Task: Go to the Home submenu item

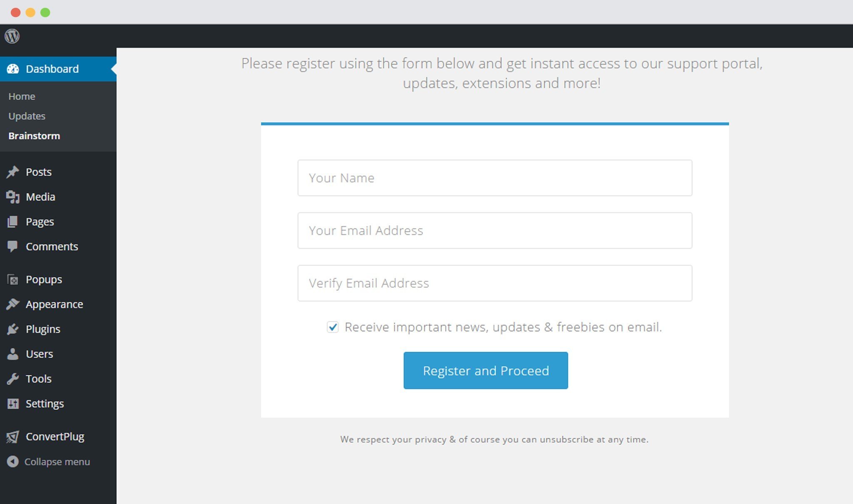Action: click(x=22, y=96)
